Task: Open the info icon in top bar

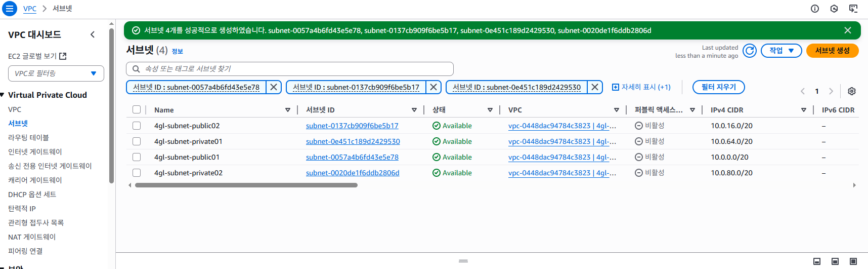Action: coord(814,9)
